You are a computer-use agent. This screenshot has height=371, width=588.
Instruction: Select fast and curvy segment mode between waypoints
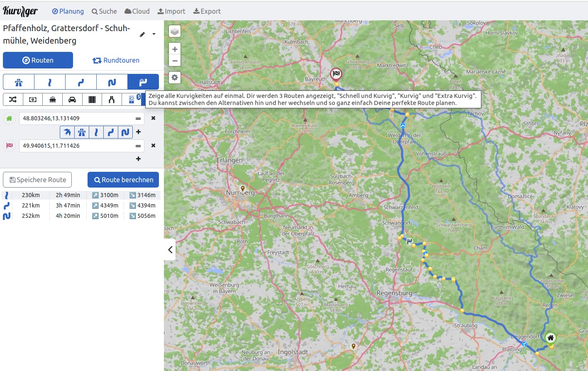click(x=96, y=132)
